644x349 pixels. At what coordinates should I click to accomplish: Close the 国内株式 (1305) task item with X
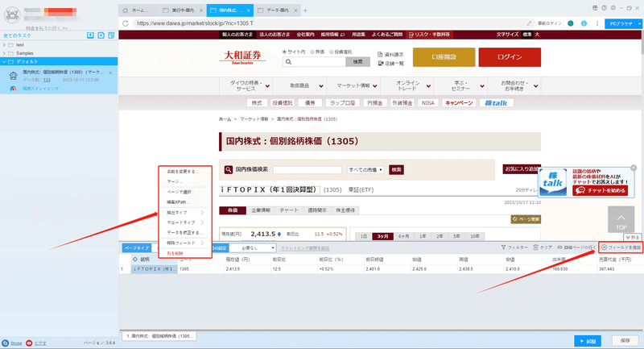(x=110, y=73)
